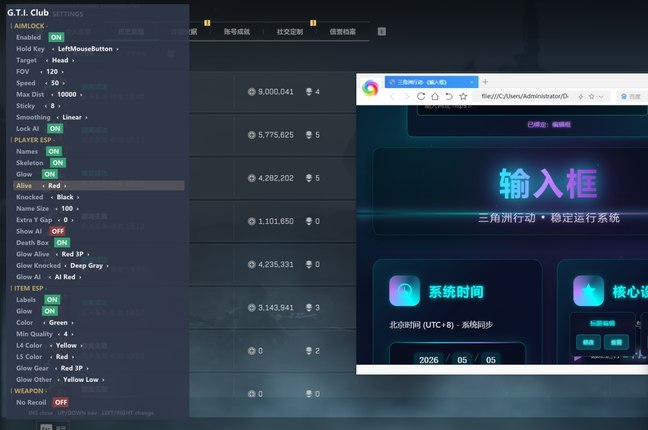The image size is (648, 430).
Task: Toggle the Item ESP Glow switch
Action: (x=50, y=311)
